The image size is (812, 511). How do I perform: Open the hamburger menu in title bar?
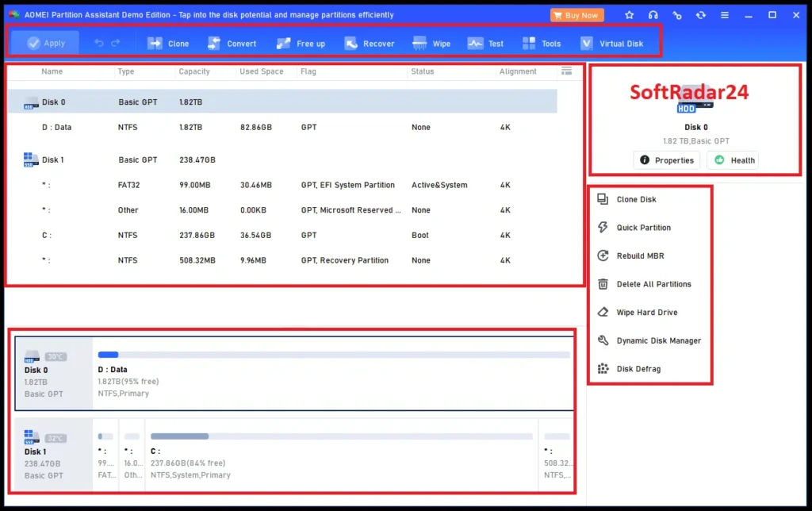[x=725, y=15]
